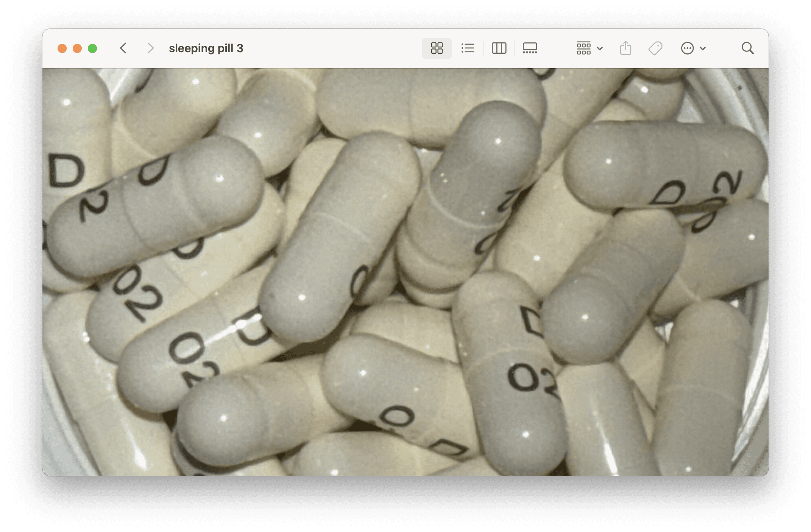Switch to list view
The image size is (811, 532).
click(468, 48)
